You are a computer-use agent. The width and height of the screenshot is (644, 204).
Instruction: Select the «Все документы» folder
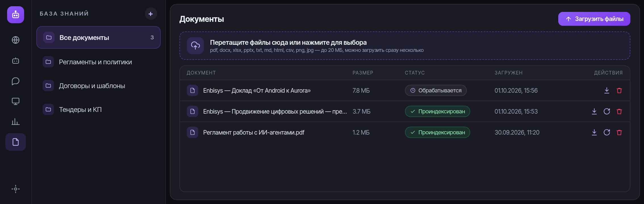click(x=99, y=37)
